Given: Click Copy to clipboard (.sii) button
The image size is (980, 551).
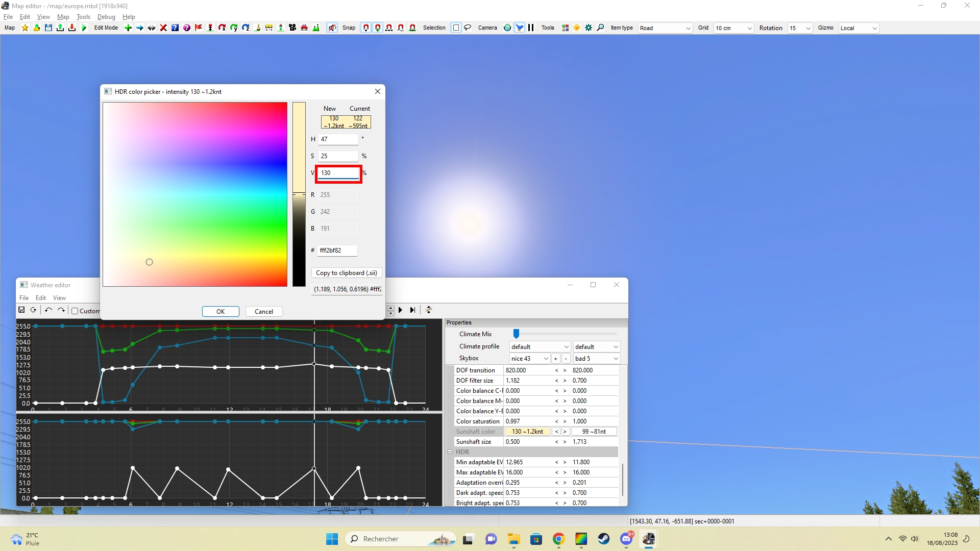Looking at the screenshot, I should [x=347, y=273].
